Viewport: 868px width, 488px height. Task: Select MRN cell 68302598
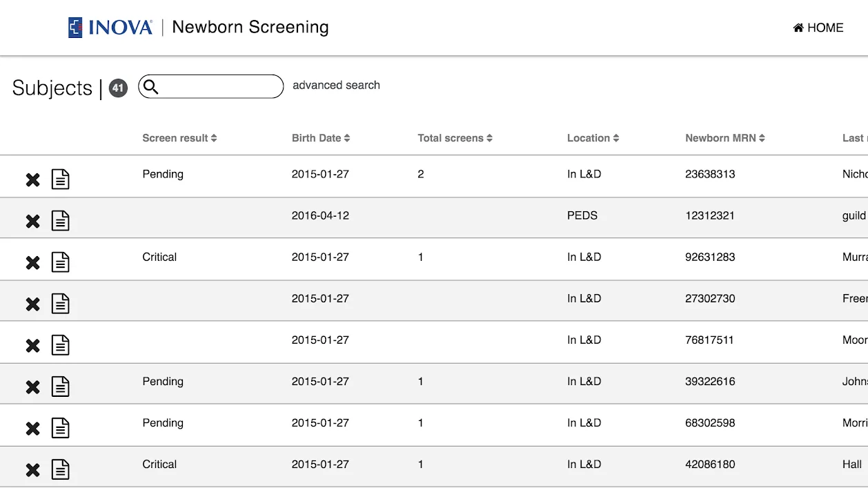point(710,422)
